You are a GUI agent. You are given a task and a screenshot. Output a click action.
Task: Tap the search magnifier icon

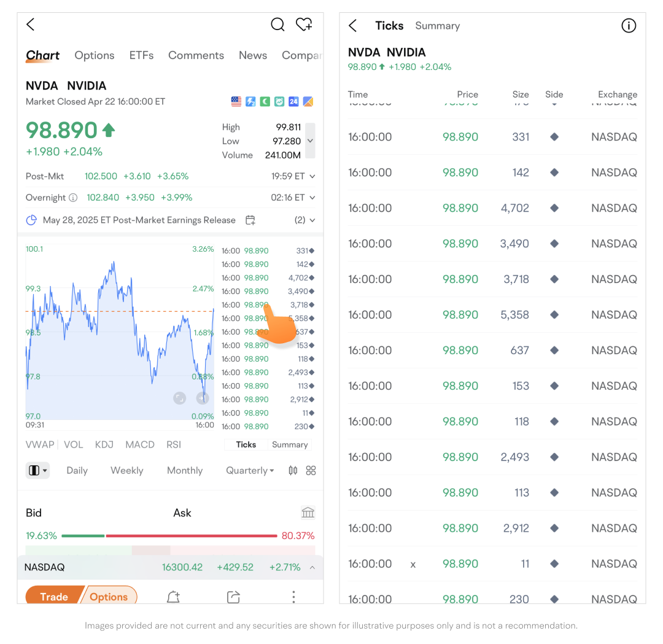pos(277,25)
